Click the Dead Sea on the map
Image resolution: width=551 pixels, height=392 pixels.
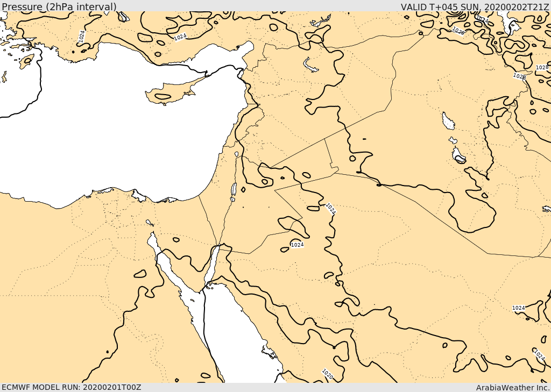pyautogui.click(x=234, y=190)
